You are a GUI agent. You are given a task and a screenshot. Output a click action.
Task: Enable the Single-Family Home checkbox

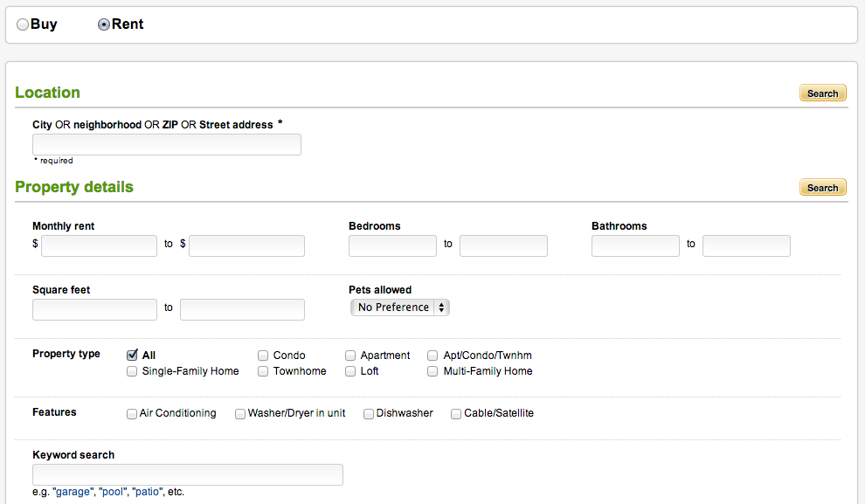pos(133,371)
